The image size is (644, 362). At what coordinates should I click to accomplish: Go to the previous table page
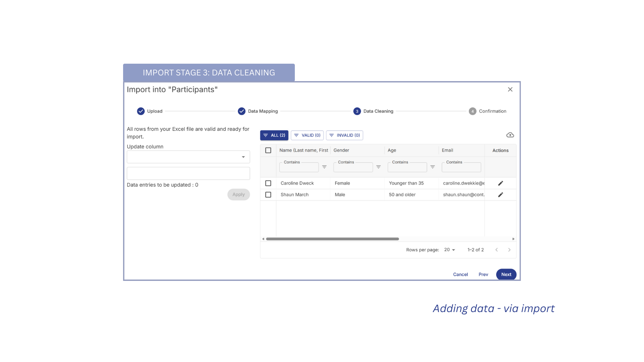tap(497, 250)
